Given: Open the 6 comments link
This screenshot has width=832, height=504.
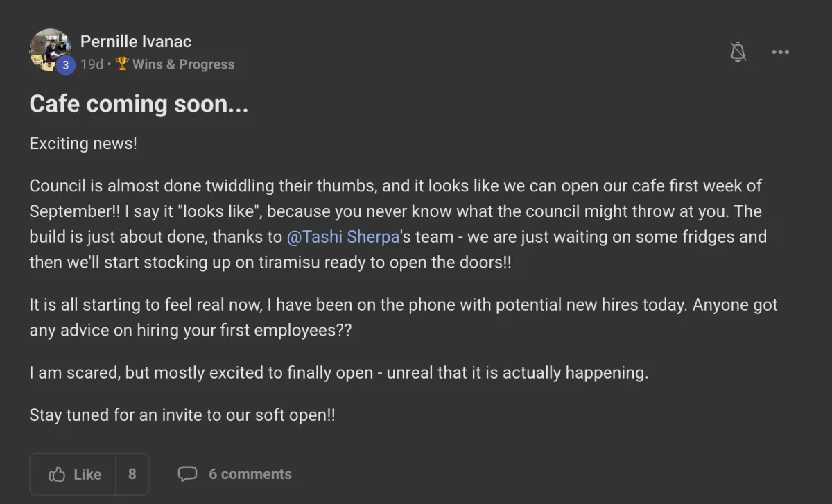Looking at the screenshot, I should point(250,474).
